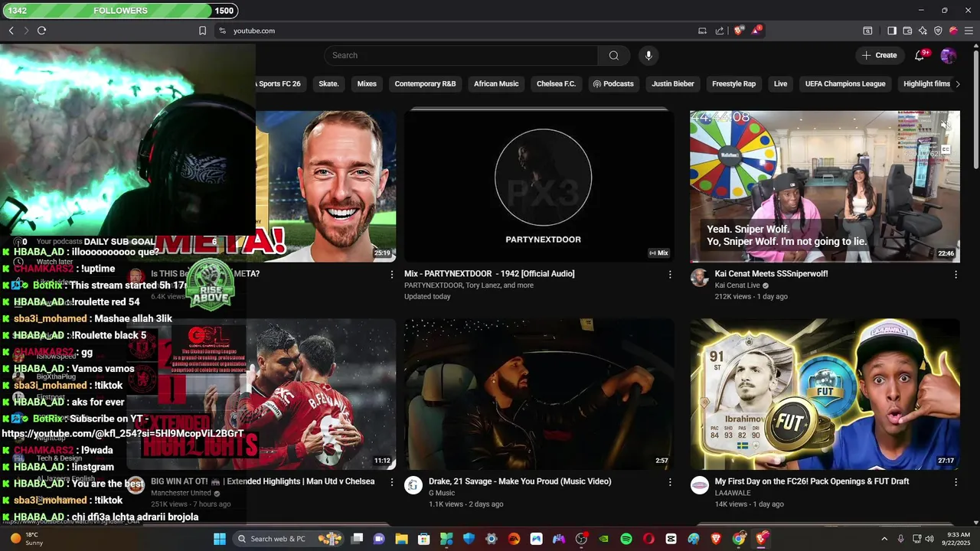980x551 pixels.
Task: Open the EA app from the taskbar
Action: point(514,539)
